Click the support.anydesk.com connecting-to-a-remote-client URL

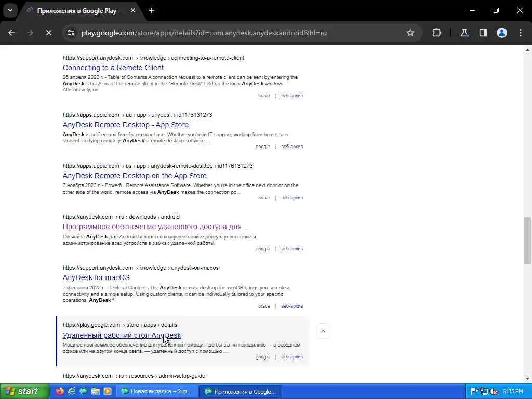[153, 58]
